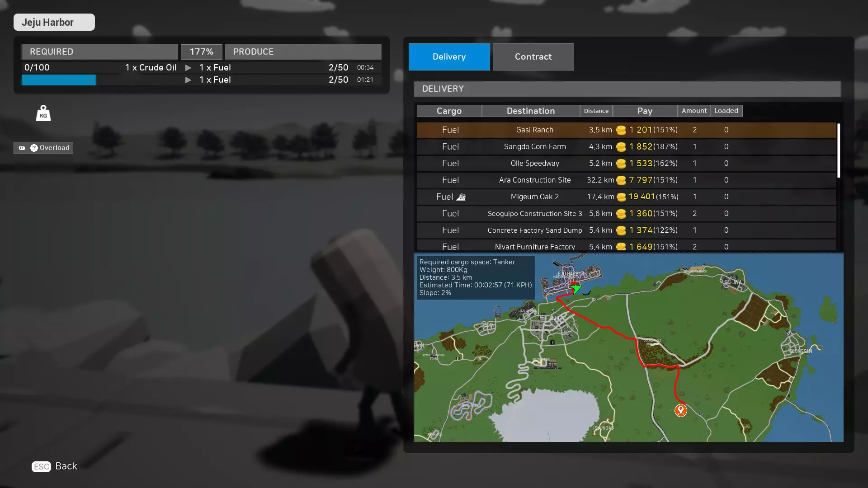The height and width of the screenshot is (488, 868).
Task: Sort by Destination column header
Action: pyautogui.click(x=530, y=111)
